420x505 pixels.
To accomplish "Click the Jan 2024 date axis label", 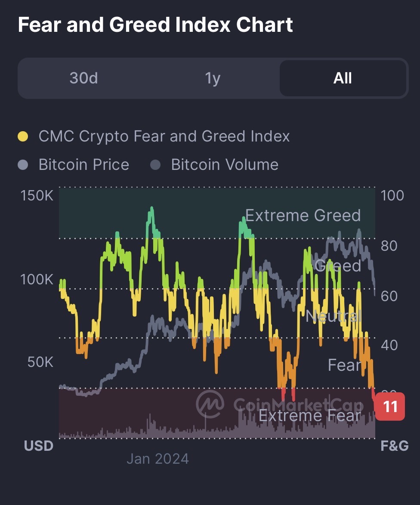I will tap(157, 459).
